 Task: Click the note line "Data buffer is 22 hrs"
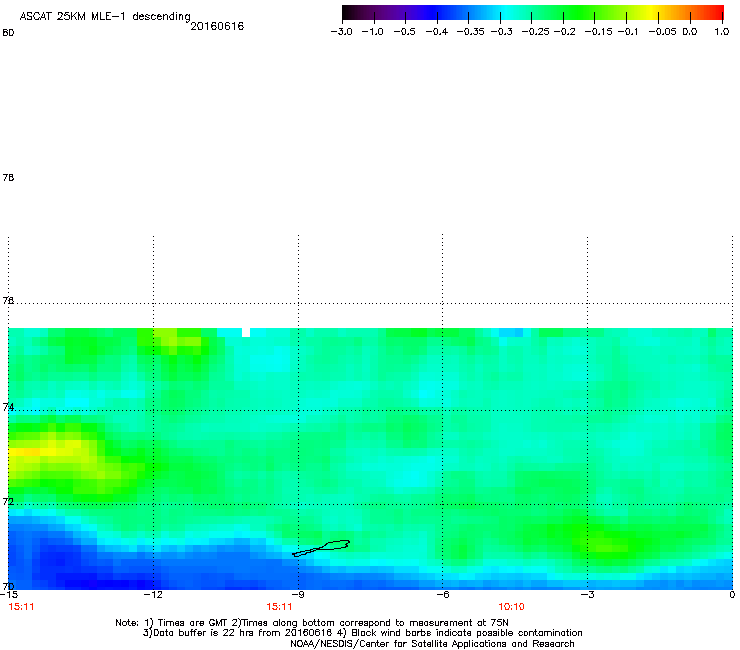(362, 633)
